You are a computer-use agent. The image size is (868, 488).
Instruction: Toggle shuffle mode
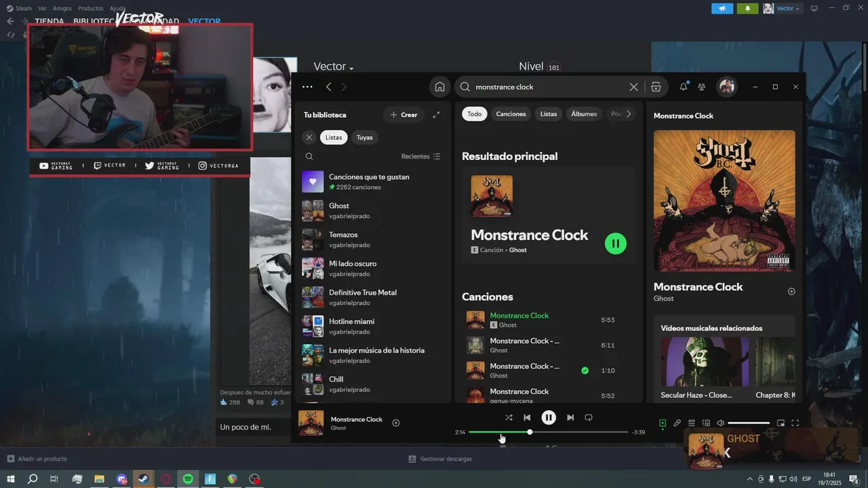click(509, 418)
